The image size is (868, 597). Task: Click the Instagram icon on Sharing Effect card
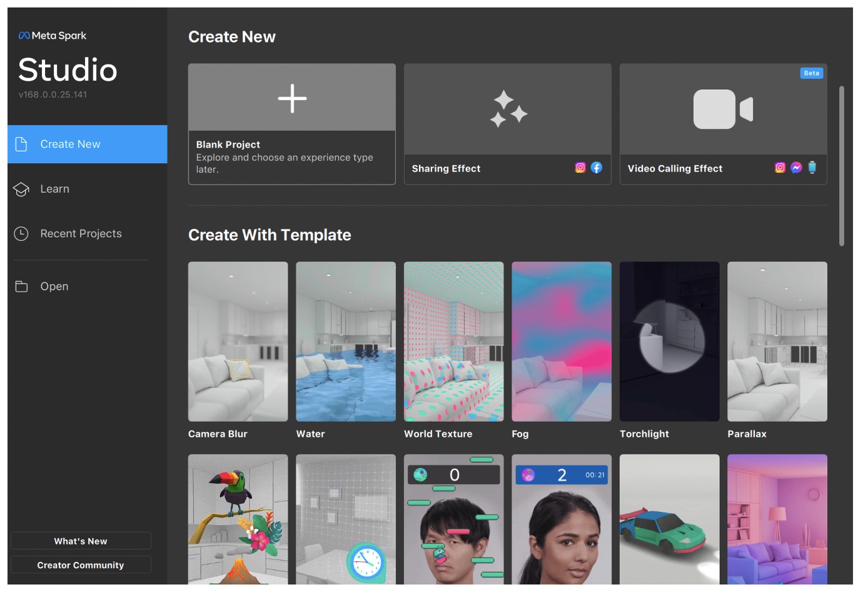pyautogui.click(x=580, y=168)
